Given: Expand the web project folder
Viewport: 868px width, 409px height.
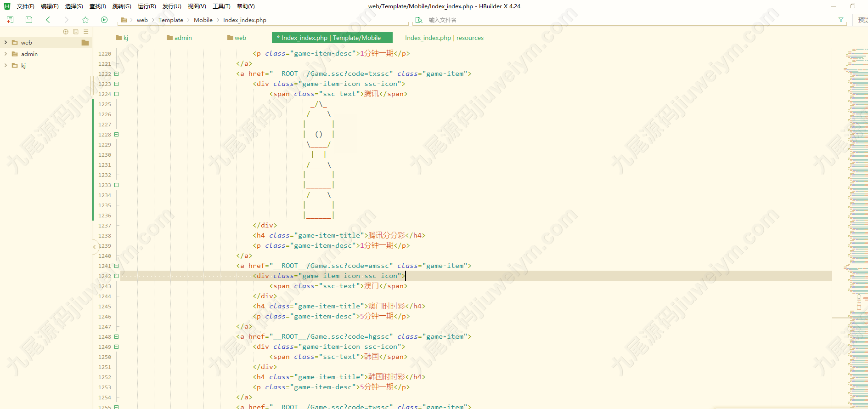Looking at the screenshot, I should coord(6,42).
